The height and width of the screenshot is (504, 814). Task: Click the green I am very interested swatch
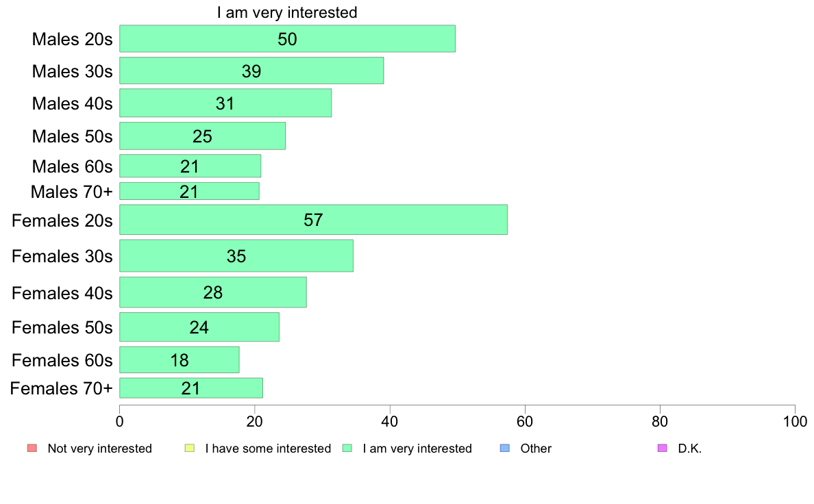pos(347,448)
